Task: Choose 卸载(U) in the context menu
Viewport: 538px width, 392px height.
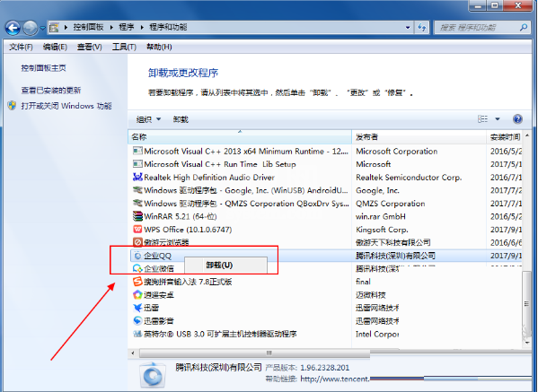Action: (225, 266)
